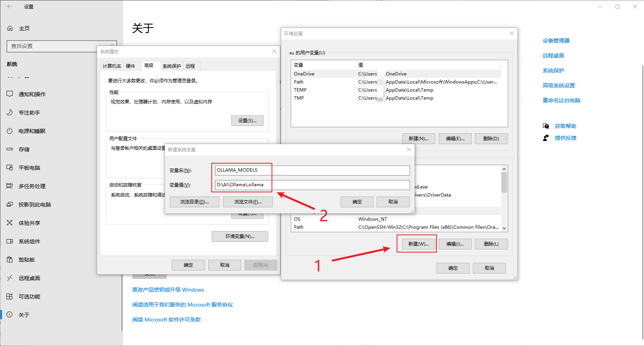Click 确定 in the new variable dialog
Screen dimensions: 644x346
coord(357,202)
